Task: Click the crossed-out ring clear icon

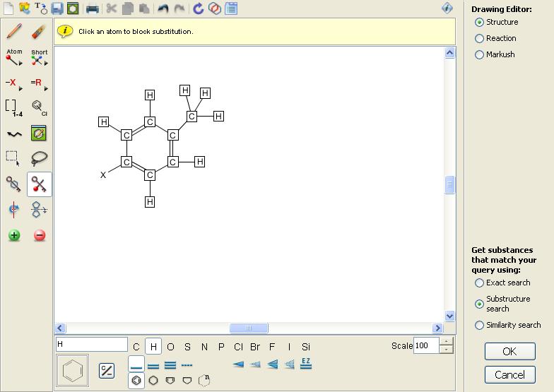Action: (215, 8)
